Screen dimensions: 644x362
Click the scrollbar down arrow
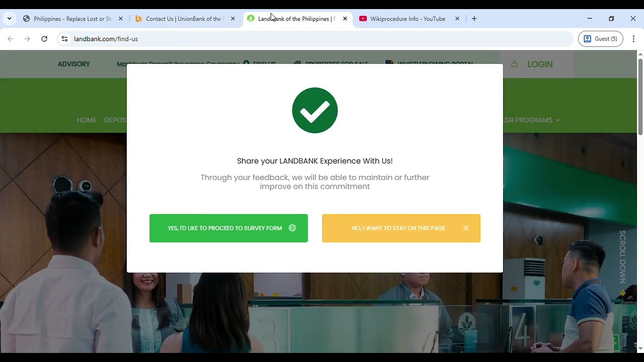click(640, 348)
